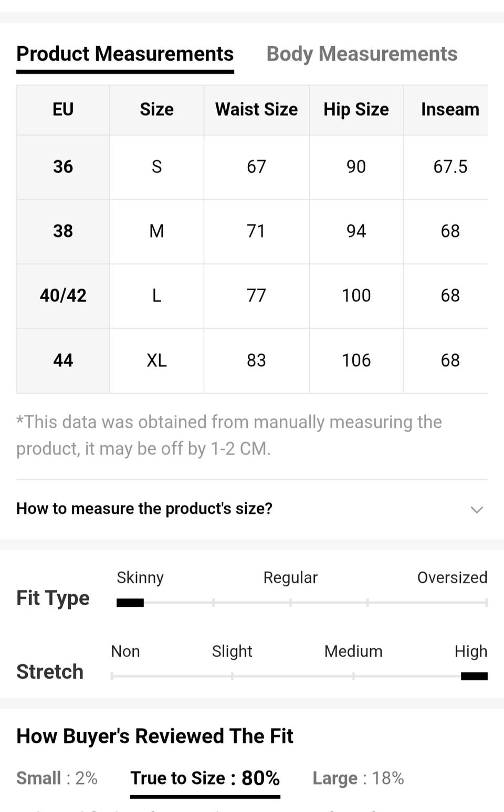Click the Waist Size column header
The height and width of the screenshot is (812, 504).
coord(256,109)
